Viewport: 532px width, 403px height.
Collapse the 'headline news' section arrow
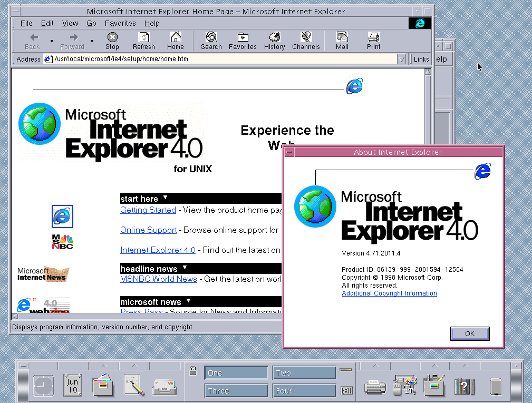tap(185, 268)
